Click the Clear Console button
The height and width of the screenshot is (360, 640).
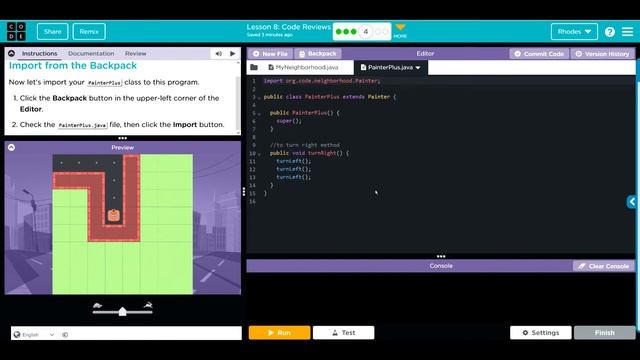click(604, 266)
